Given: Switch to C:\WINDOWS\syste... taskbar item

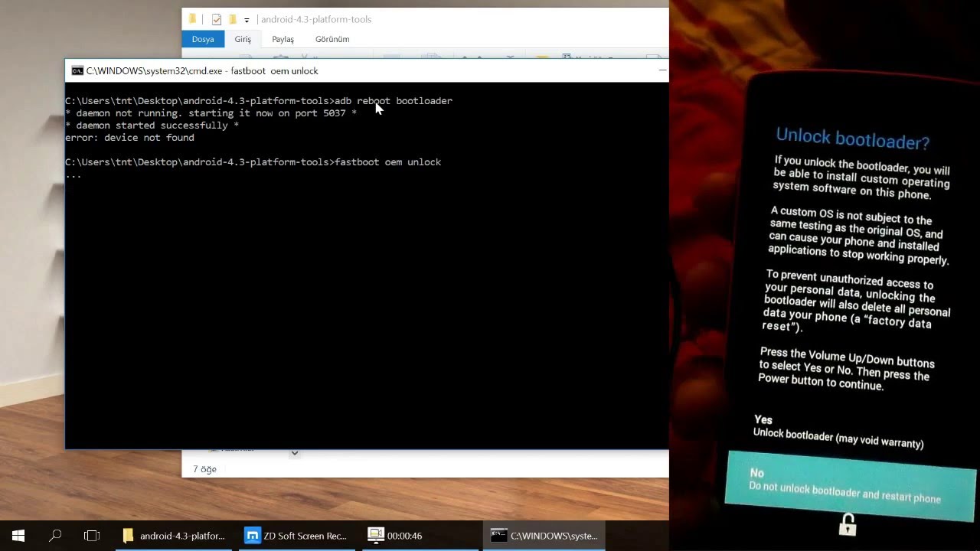Looking at the screenshot, I should pos(544,536).
